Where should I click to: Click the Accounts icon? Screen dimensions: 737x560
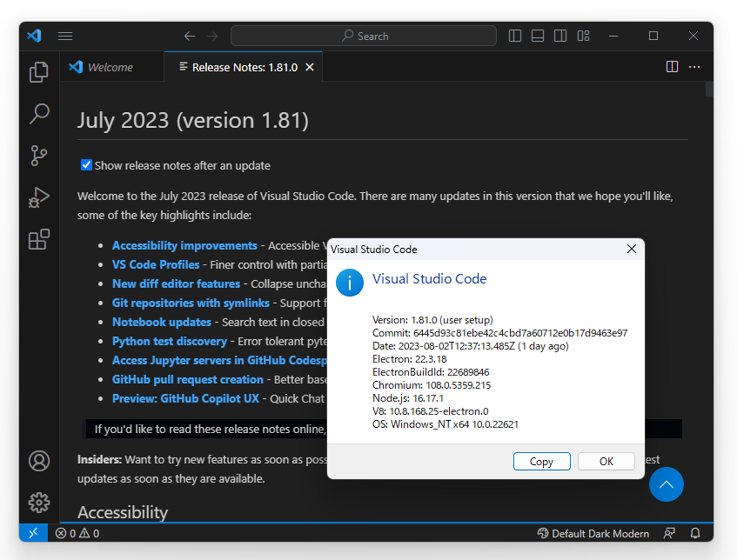point(38,461)
